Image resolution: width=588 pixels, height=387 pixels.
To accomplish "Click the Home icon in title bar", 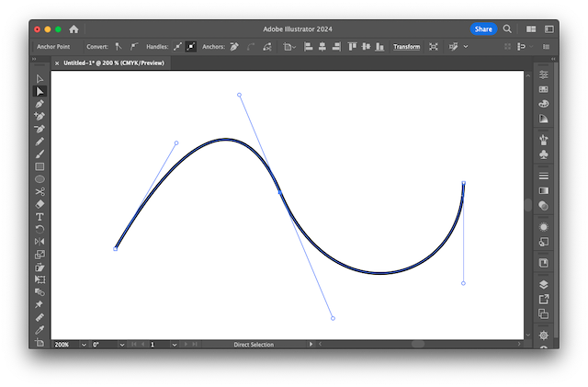I will tap(73, 29).
